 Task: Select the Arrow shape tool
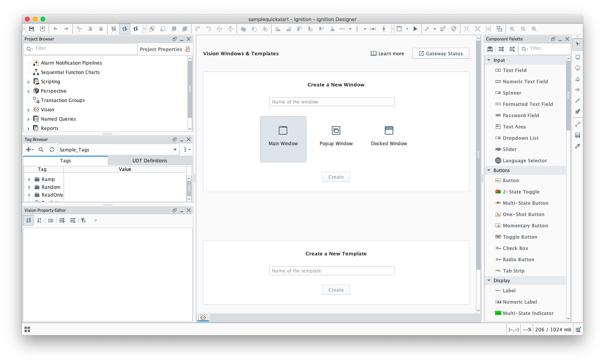578,90
